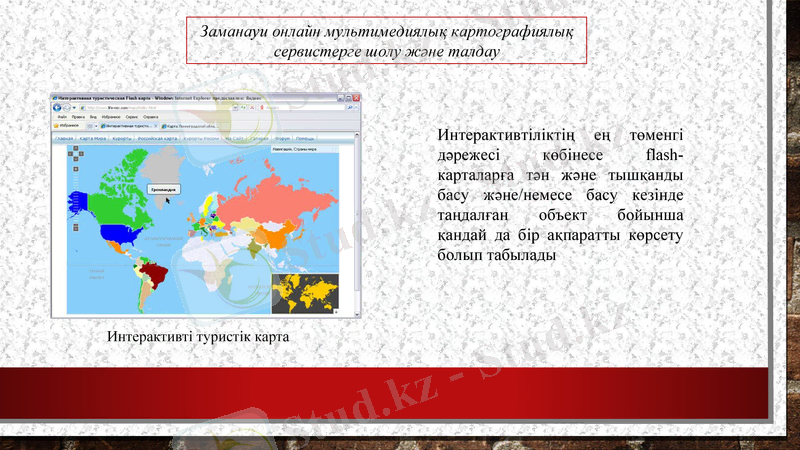Click the Избранное star favorites button
The width and height of the screenshot is (800, 450).
coord(66,126)
